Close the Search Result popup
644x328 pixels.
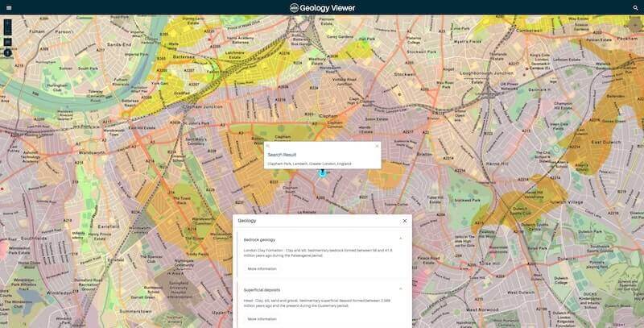(377, 146)
